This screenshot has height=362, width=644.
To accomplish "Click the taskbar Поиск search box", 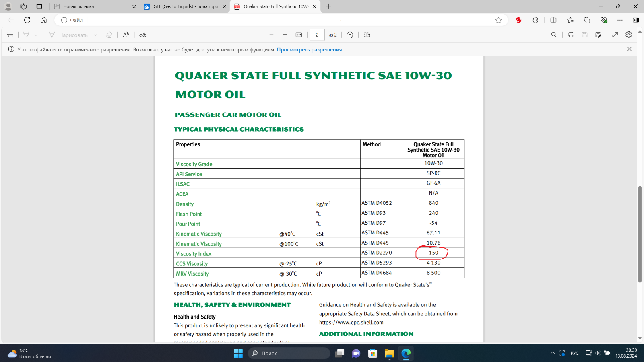I will coord(289,353).
